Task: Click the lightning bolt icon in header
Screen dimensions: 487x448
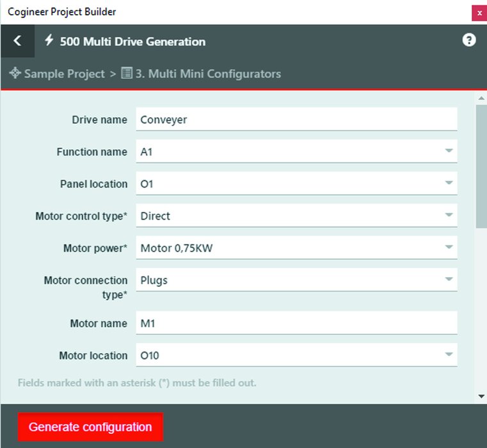Action: [49, 40]
